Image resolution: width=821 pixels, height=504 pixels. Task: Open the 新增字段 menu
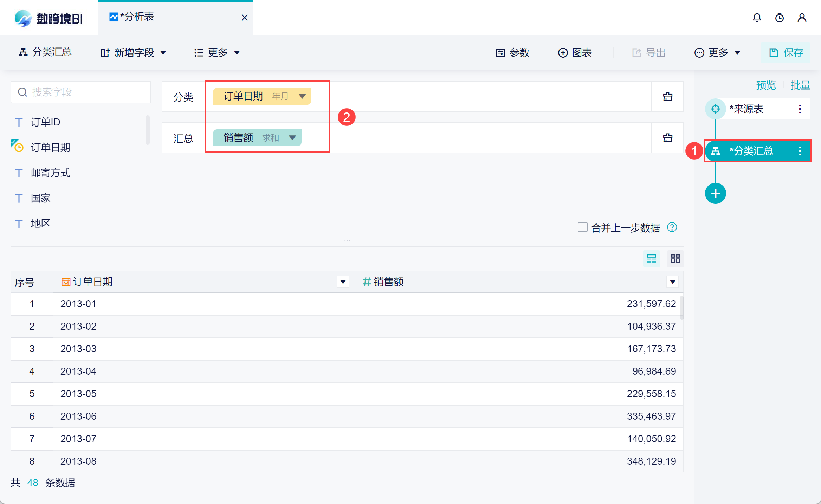(x=134, y=53)
